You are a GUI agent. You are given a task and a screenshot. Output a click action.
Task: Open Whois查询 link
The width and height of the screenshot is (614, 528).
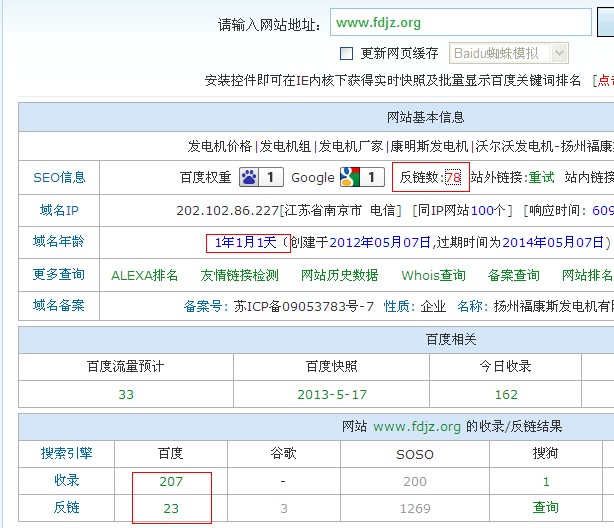pyautogui.click(x=433, y=275)
